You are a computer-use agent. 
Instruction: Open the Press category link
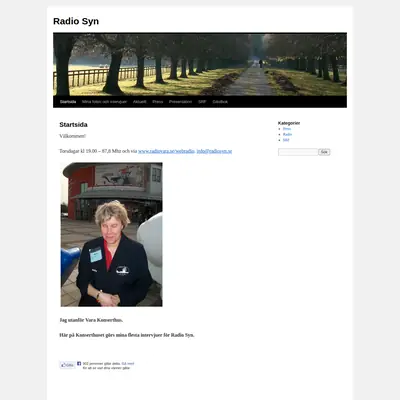click(x=287, y=129)
